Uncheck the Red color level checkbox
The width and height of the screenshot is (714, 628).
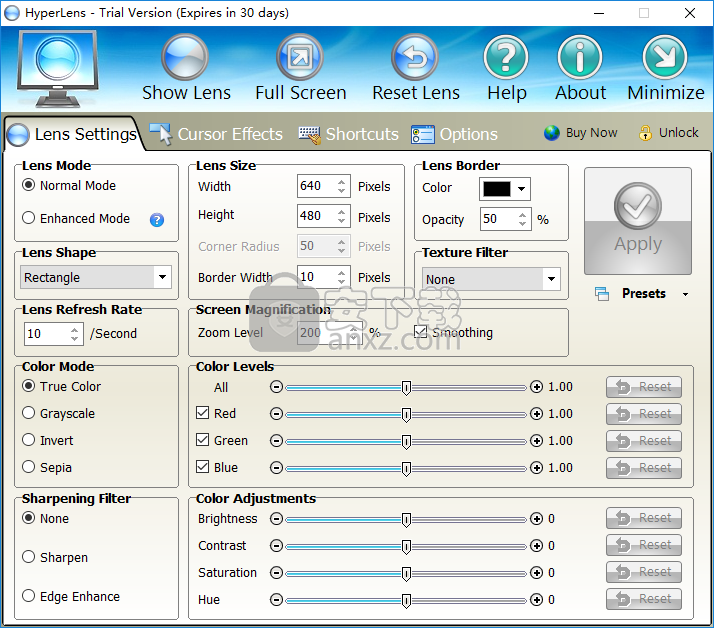click(202, 413)
